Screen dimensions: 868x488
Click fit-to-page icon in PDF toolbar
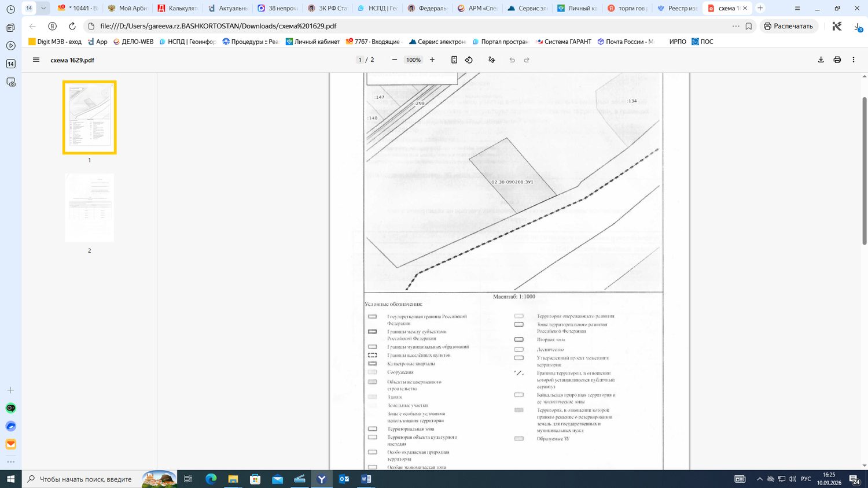click(x=454, y=60)
